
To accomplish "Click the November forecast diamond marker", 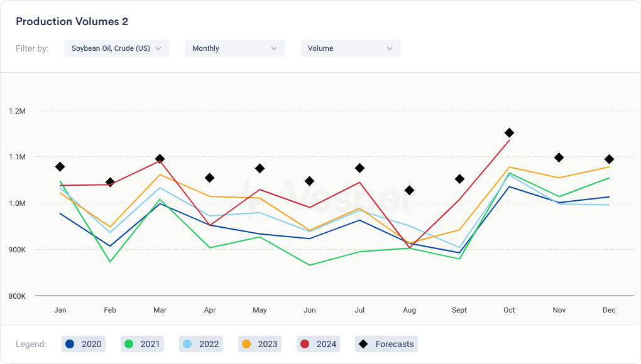I will point(559,158).
